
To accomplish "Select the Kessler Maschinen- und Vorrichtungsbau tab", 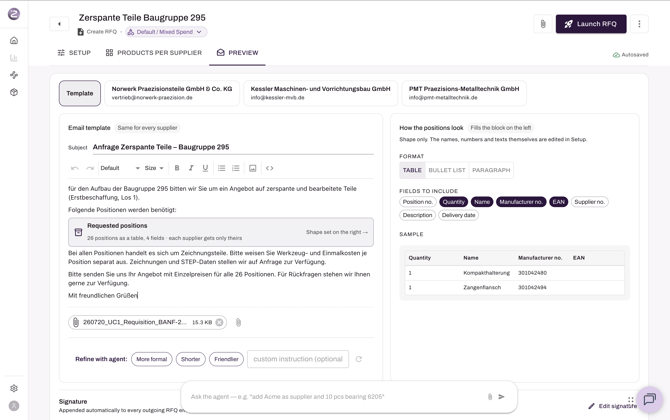I will [320, 93].
